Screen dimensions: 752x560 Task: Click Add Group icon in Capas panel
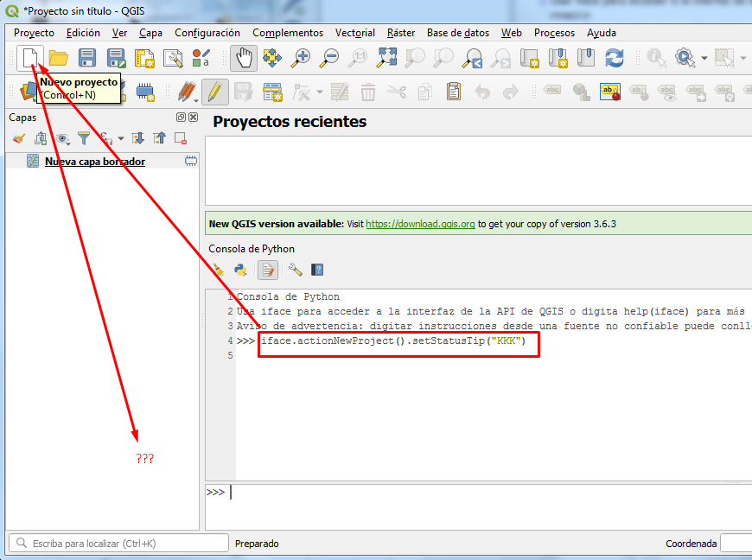(41, 138)
